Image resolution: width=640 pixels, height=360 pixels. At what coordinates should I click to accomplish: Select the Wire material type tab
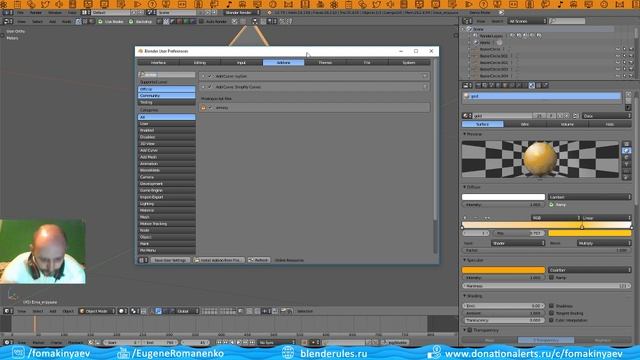coord(525,124)
